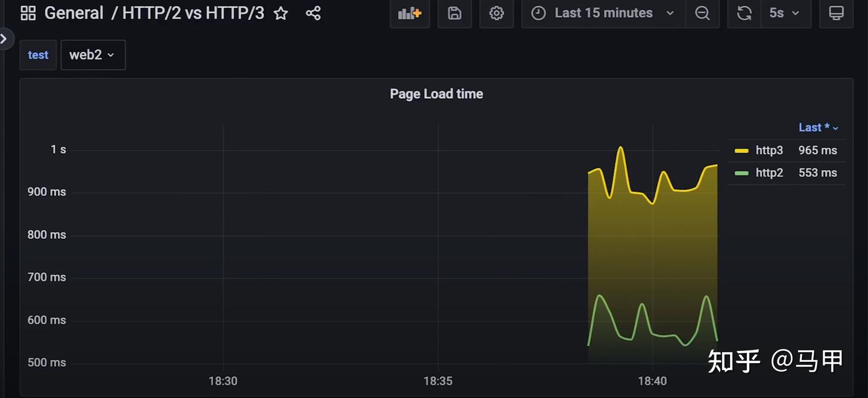Viewport: 868px width, 398px height.
Task: Click the green http2 color swatch
Action: click(x=741, y=173)
